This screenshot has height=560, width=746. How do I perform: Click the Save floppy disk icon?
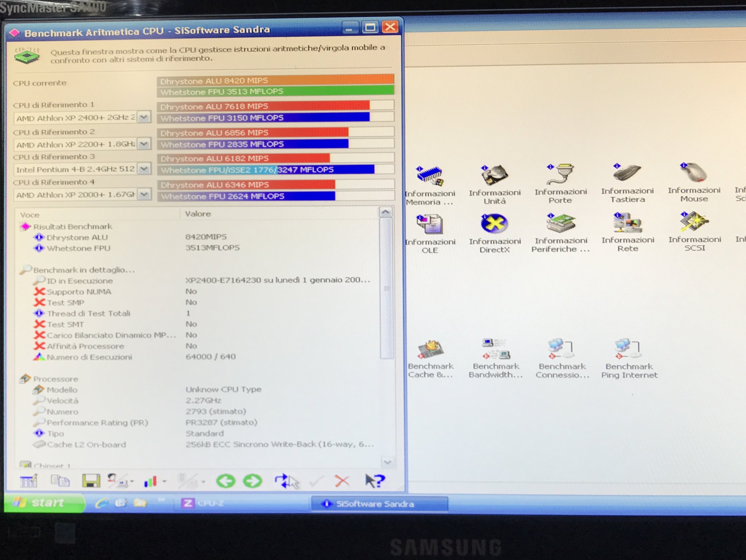tap(91, 481)
